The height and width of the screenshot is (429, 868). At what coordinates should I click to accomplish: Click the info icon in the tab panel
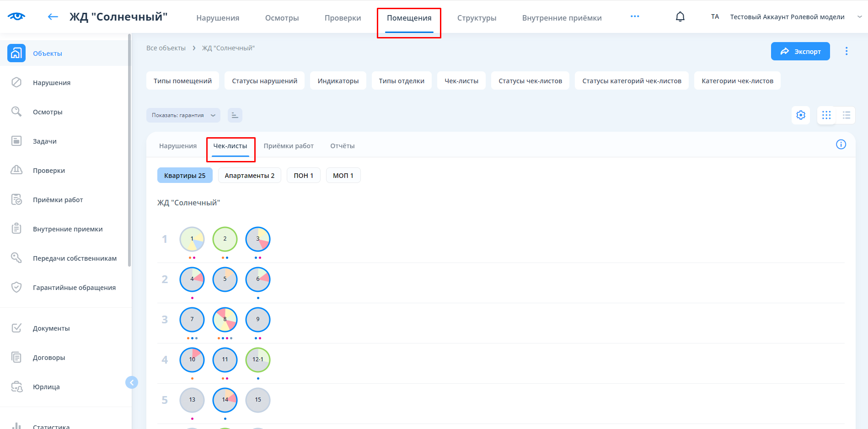[841, 145]
